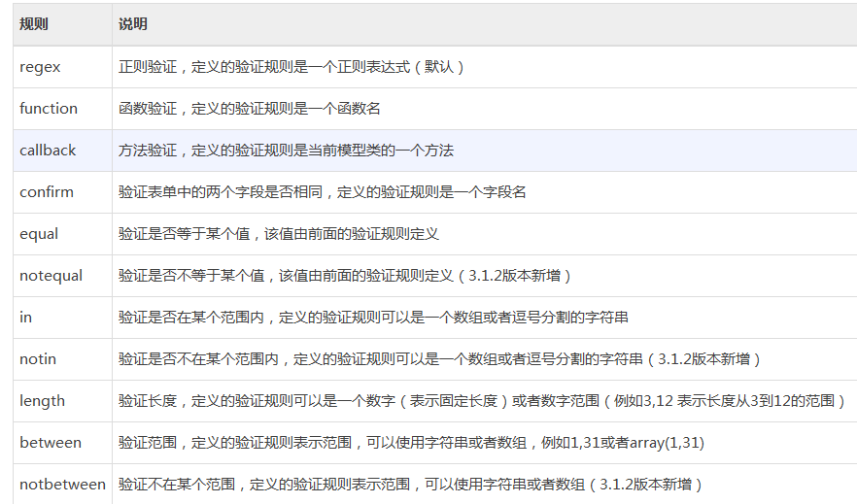The image size is (857, 504).
Task: Click description of the equal rule
Action: 279,234
